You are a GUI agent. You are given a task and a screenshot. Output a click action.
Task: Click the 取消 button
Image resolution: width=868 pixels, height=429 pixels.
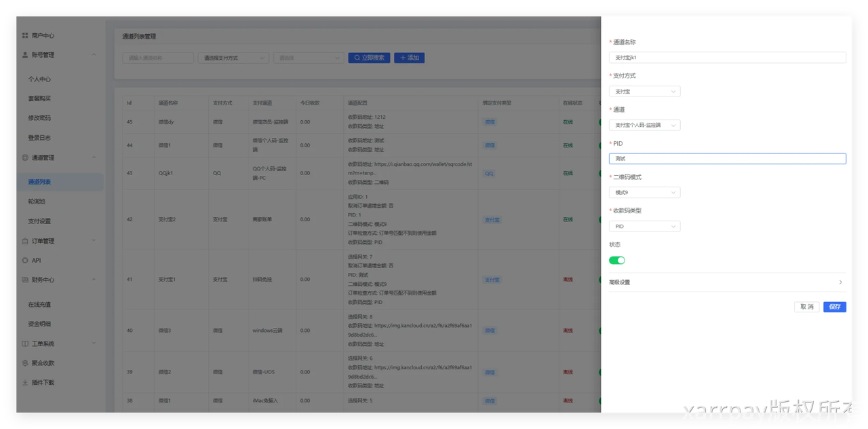[x=806, y=307]
